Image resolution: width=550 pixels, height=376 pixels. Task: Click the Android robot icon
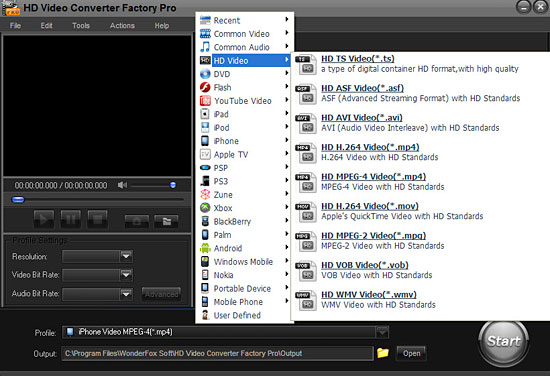[205, 248]
